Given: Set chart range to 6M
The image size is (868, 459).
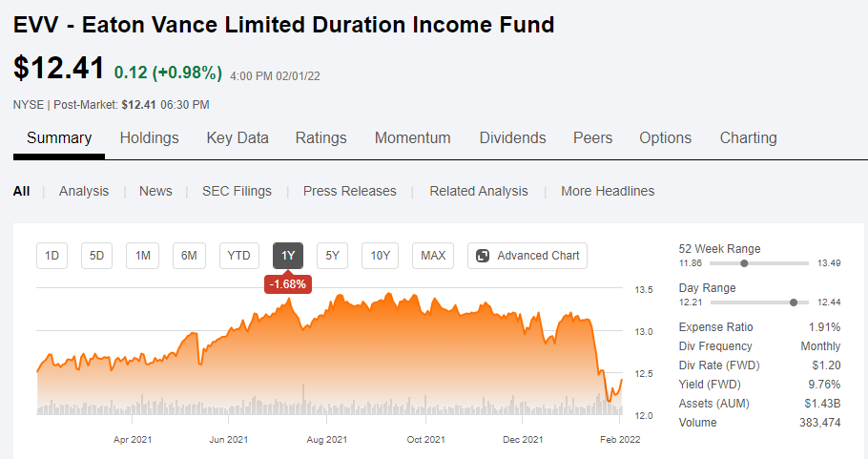Looking at the screenshot, I should click(189, 256).
